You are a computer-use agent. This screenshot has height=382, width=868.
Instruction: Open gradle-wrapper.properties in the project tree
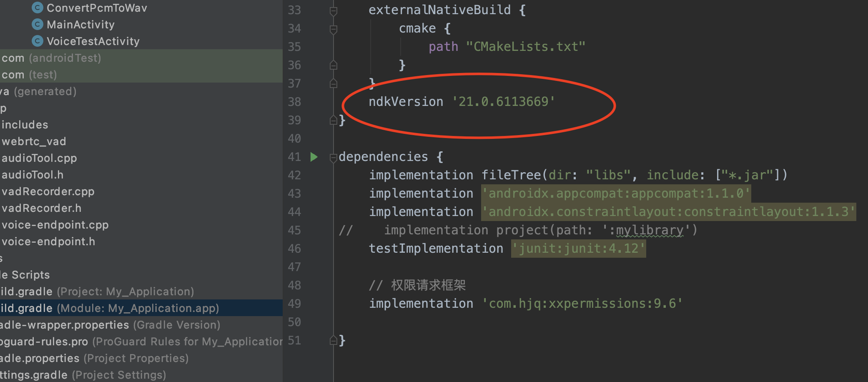63,325
